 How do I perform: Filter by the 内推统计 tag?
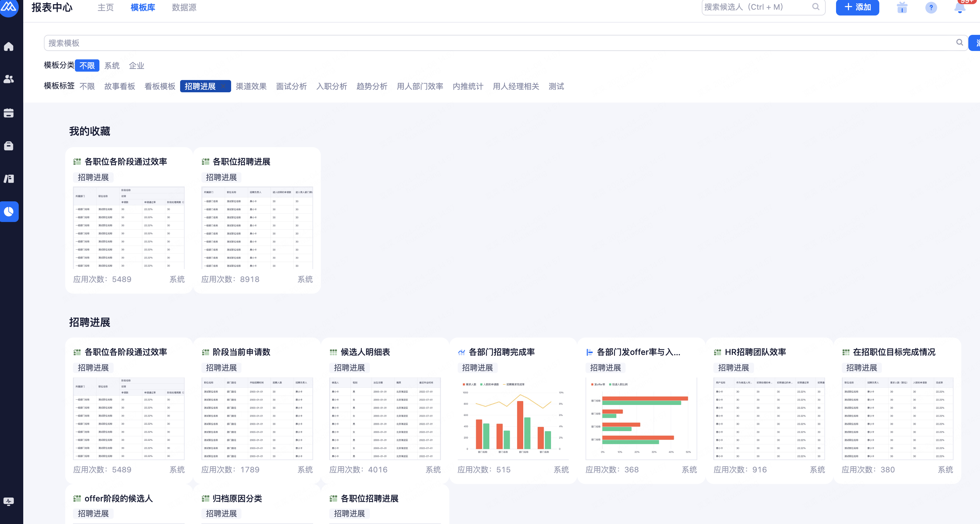pyautogui.click(x=468, y=86)
